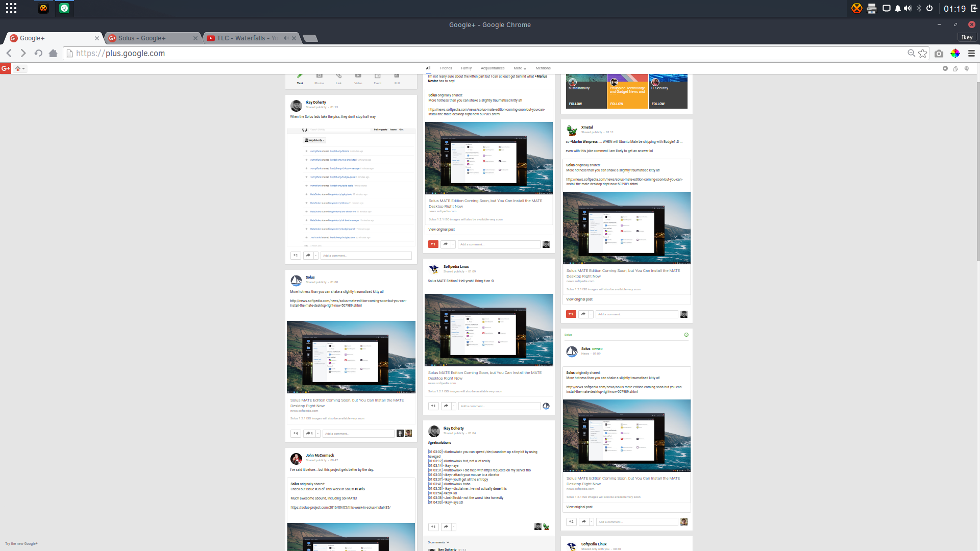Open the printer tray icon

coord(872,8)
